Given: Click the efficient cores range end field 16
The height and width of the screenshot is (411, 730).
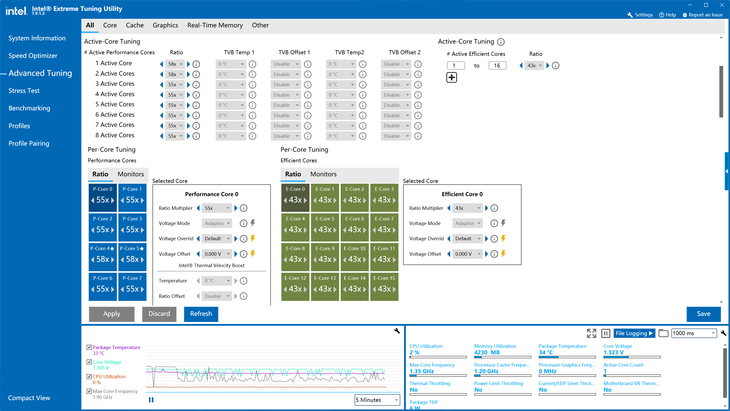Looking at the screenshot, I should click(497, 66).
